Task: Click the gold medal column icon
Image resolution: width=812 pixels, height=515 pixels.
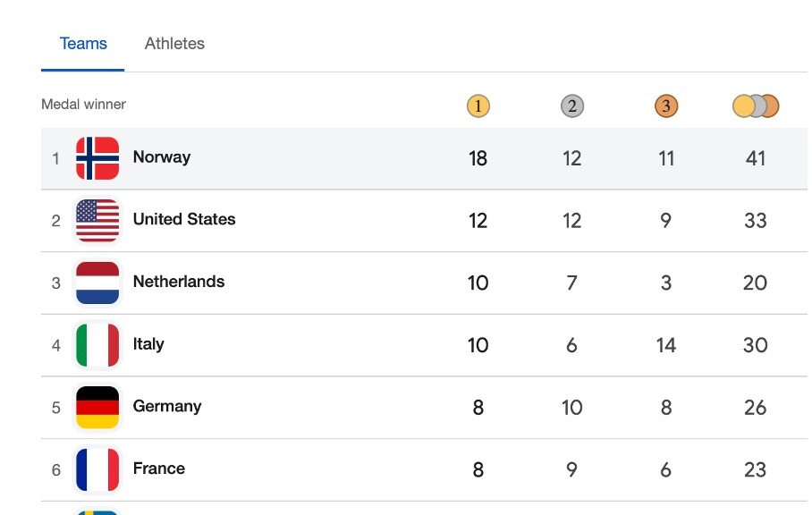Action: click(478, 107)
